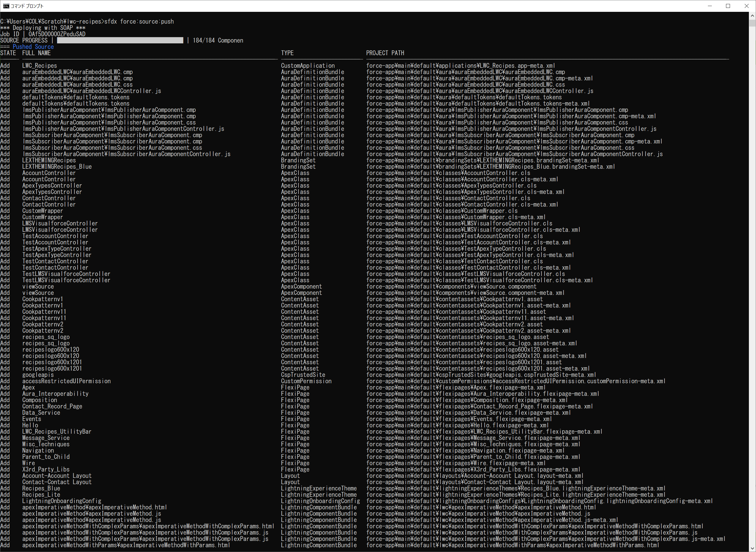This screenshot has width=756, height=552.
Task: Click the 'Deploying with SOAP' line
Action: pyautogui.click(x=43, y=28)
